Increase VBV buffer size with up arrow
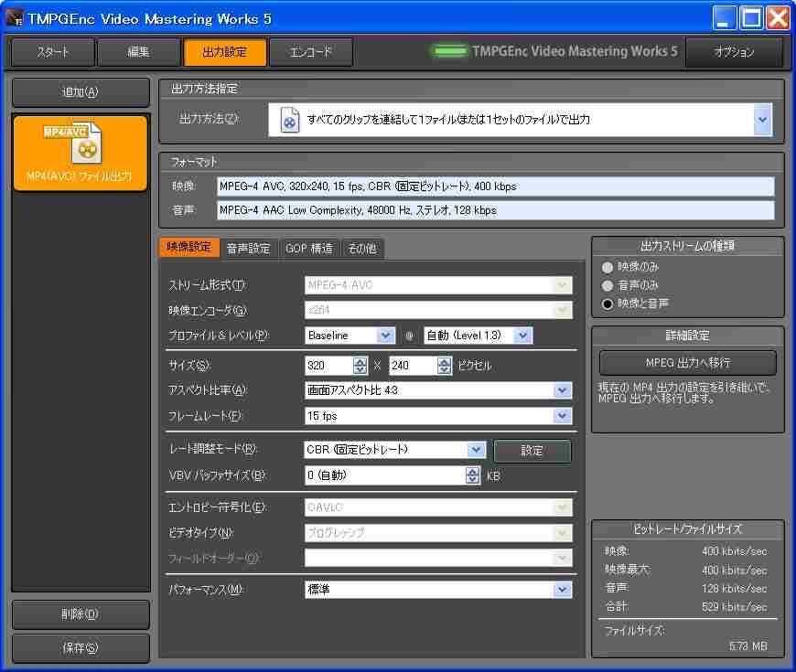 472,471
